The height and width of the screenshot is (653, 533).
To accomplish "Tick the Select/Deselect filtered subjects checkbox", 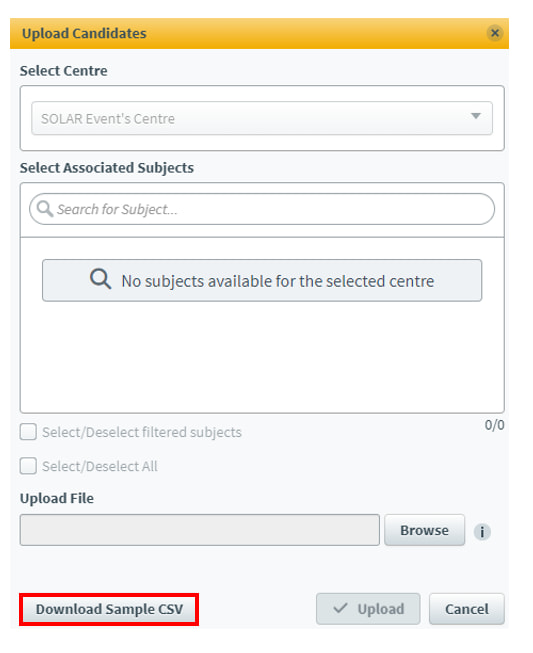I will tap(28, 432).
